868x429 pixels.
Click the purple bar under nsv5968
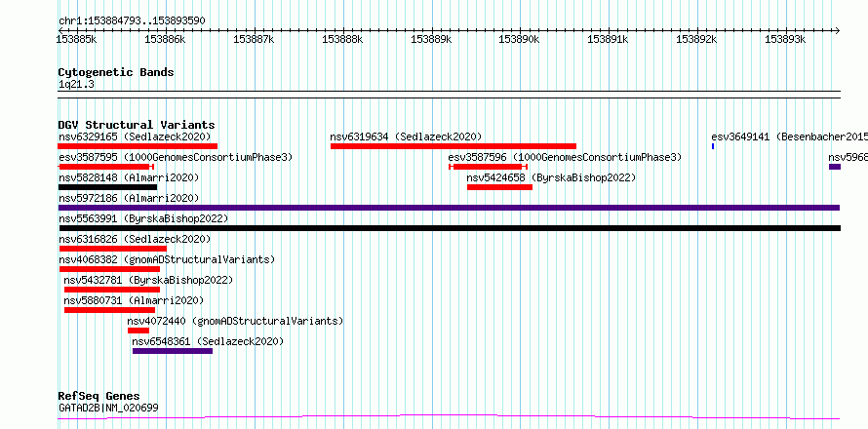[835, 167]
